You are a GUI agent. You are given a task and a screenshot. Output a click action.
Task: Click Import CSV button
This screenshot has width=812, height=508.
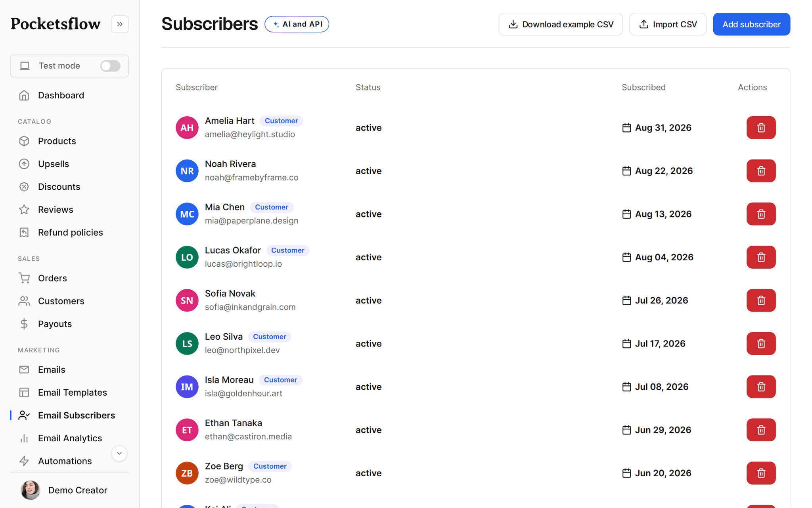click(x=668, y=24)
